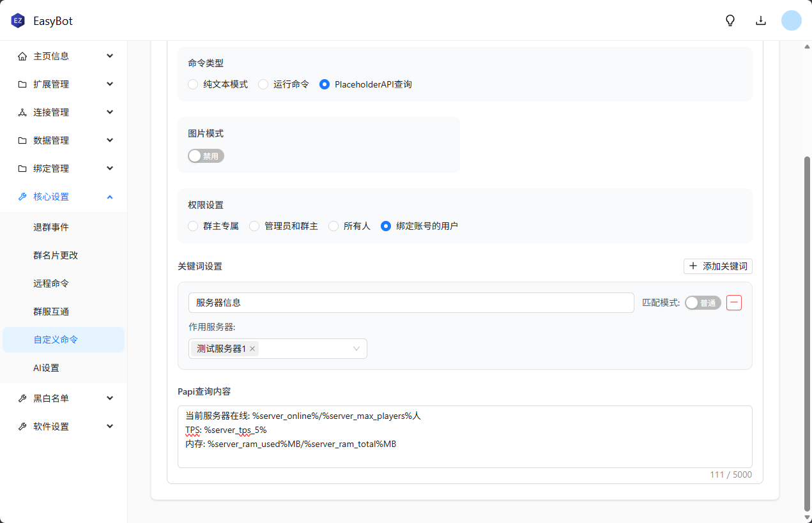Go to the AI设置 page

[x=46, y=368]
